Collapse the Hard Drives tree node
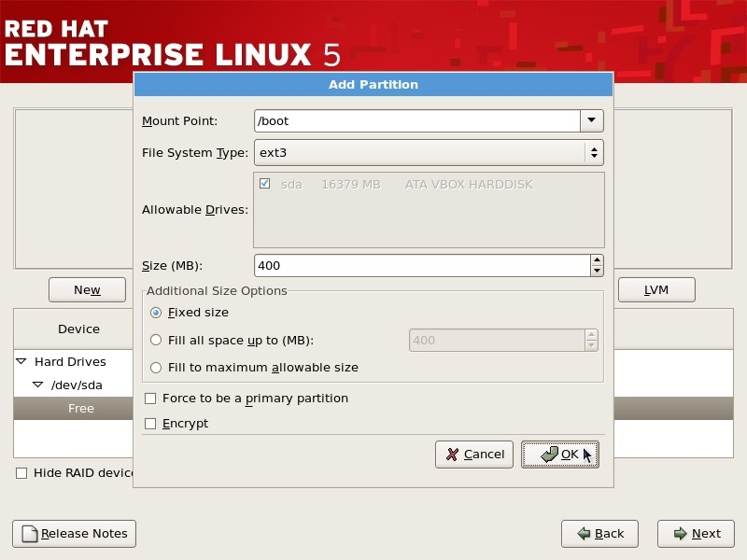Viewport: 747px width, 560px height. 21,361
